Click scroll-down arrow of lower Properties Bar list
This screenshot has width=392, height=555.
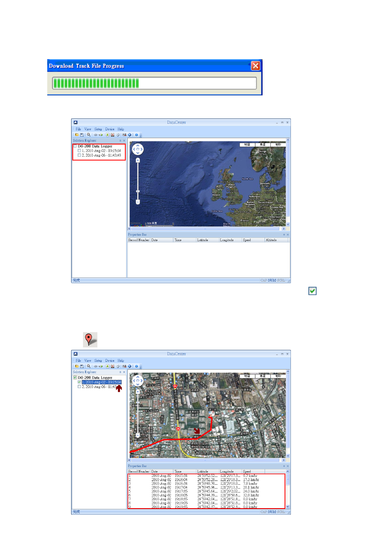click(288, 507)
